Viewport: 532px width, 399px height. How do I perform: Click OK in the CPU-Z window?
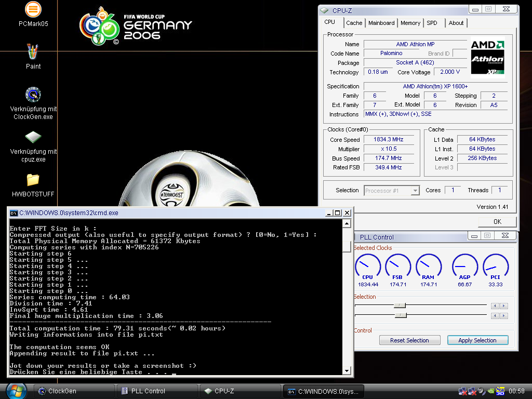497,221
